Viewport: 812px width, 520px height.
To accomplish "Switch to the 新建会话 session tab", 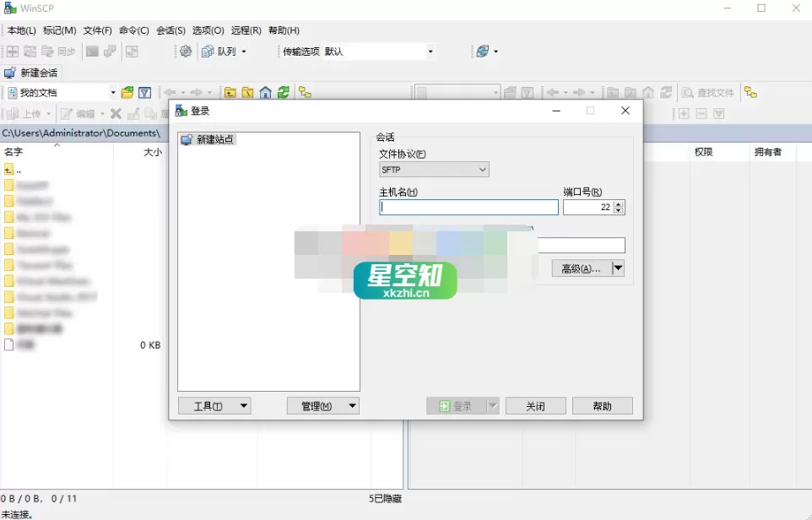I will pos(32,72).
